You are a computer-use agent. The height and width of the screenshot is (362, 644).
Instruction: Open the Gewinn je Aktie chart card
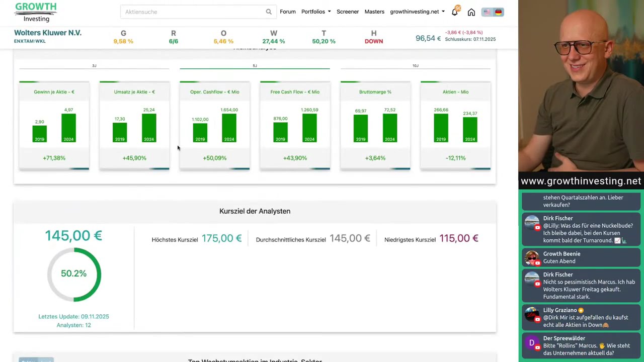point(54,126)
